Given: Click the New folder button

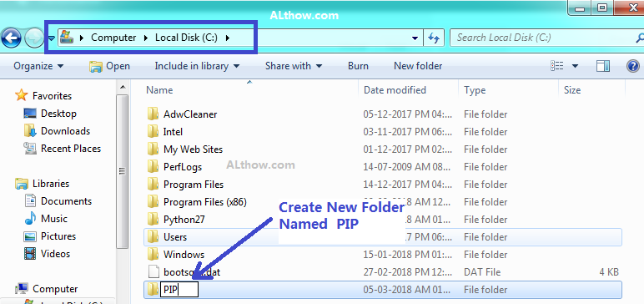Looking at the screenshot, I should coord(418,66).
